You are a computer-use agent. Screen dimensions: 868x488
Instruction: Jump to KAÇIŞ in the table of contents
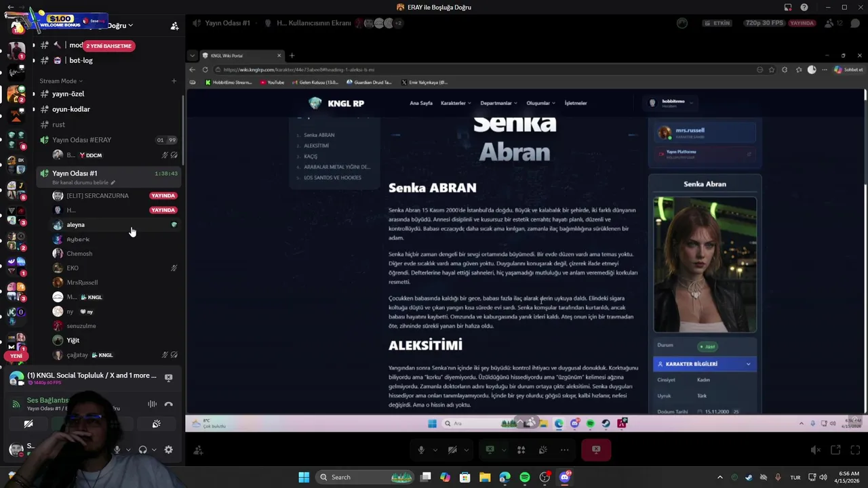[x=311, y=157]
